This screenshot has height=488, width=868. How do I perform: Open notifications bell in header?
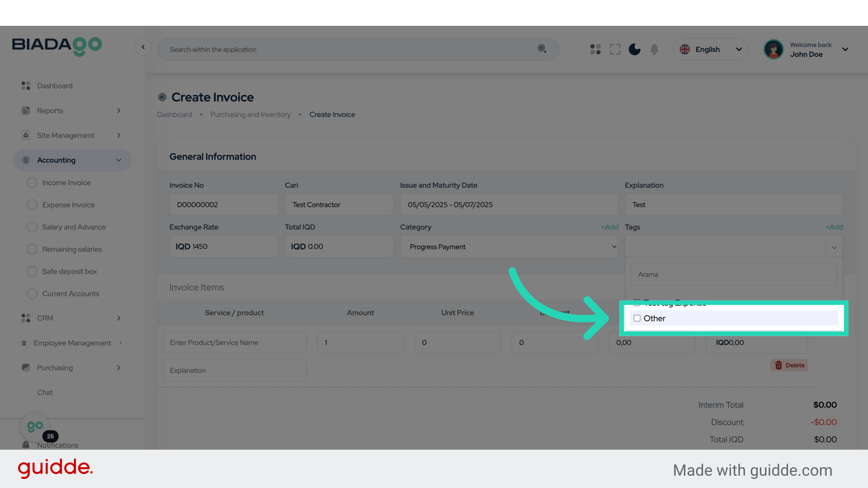click(x=654, y=49)
